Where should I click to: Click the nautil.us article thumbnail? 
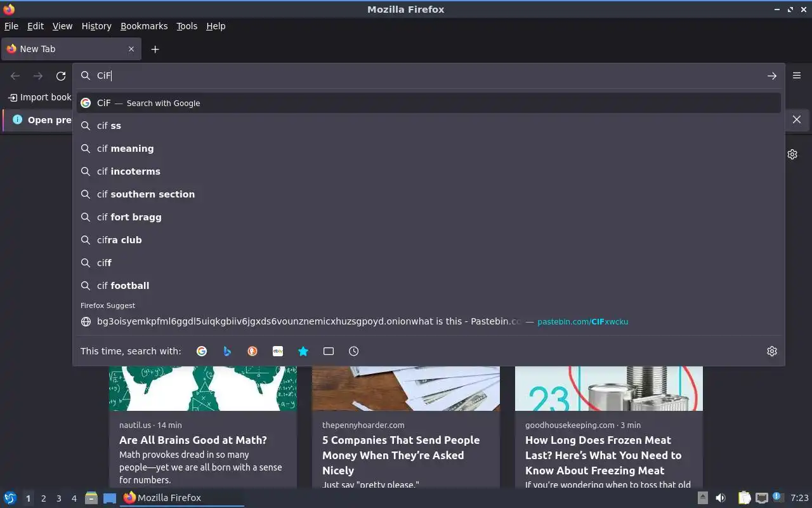203,388
